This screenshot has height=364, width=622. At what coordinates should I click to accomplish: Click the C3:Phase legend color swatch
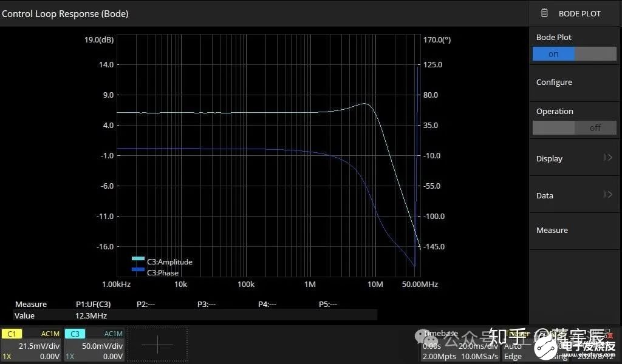click(x=138, y=269)
